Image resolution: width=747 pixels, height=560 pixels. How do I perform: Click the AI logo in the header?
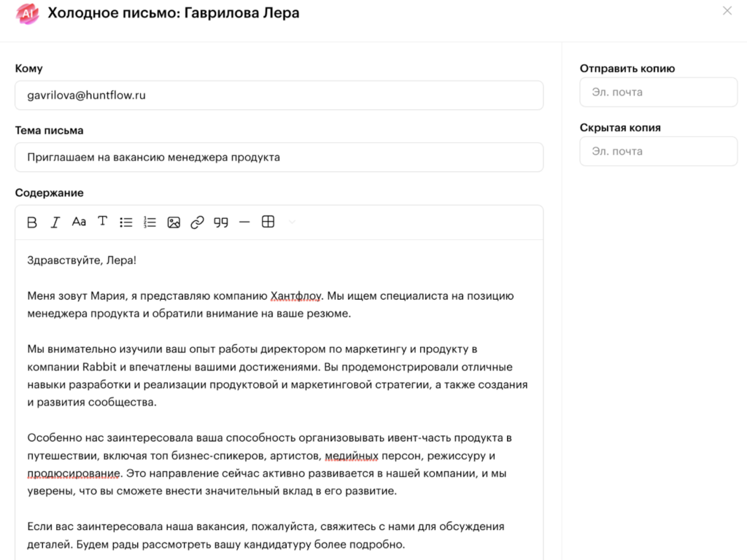coord(27,14)
